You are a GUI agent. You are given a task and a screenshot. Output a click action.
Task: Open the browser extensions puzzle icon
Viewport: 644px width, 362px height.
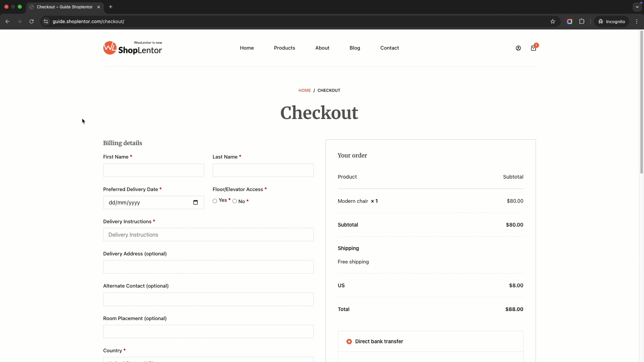click(582, 21)
